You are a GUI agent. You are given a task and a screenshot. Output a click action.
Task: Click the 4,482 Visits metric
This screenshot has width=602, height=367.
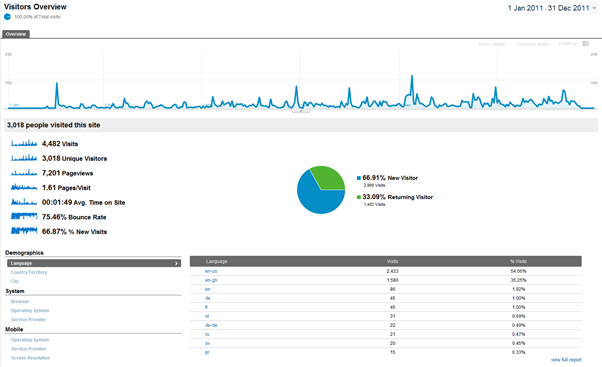(x=60, y=144)
